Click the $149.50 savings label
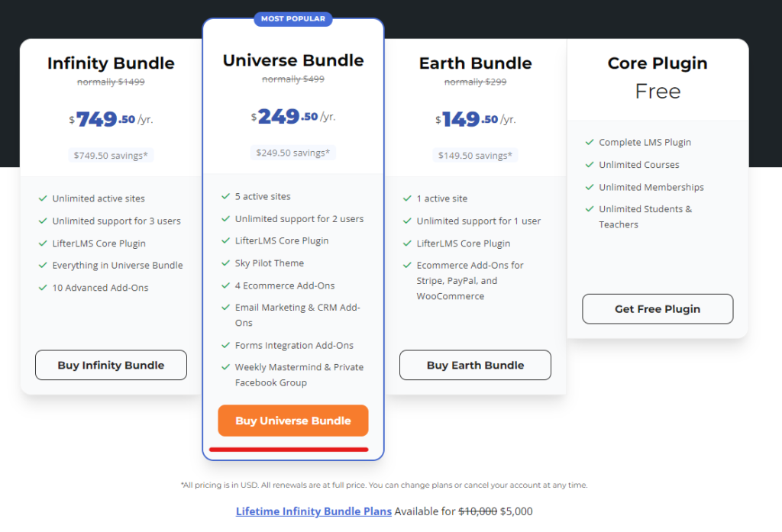Screen dimensions: 782x532 (x=475, y=155)
